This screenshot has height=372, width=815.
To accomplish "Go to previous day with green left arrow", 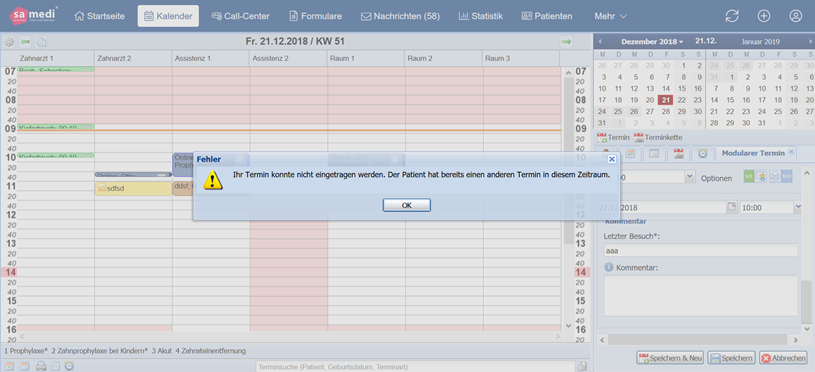I will 25,42.
